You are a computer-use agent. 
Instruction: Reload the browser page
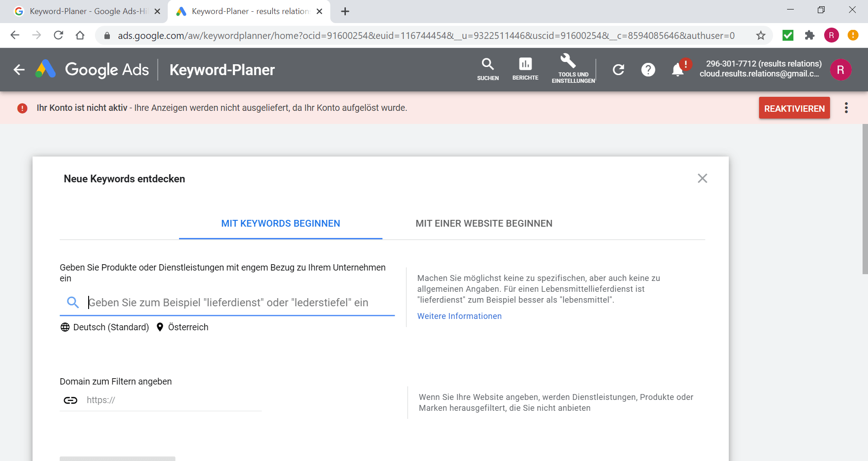pos(58,35)
